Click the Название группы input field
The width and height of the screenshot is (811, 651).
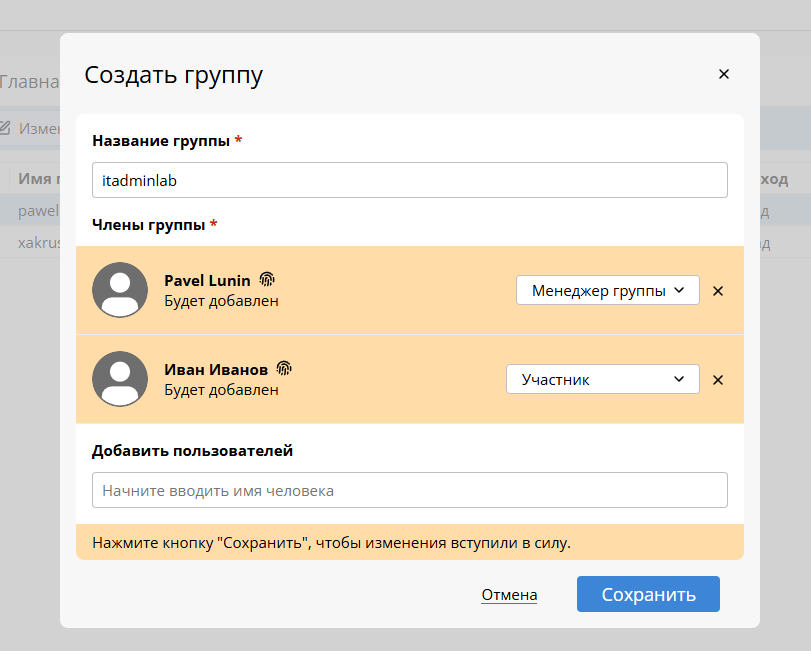[410, 180]
